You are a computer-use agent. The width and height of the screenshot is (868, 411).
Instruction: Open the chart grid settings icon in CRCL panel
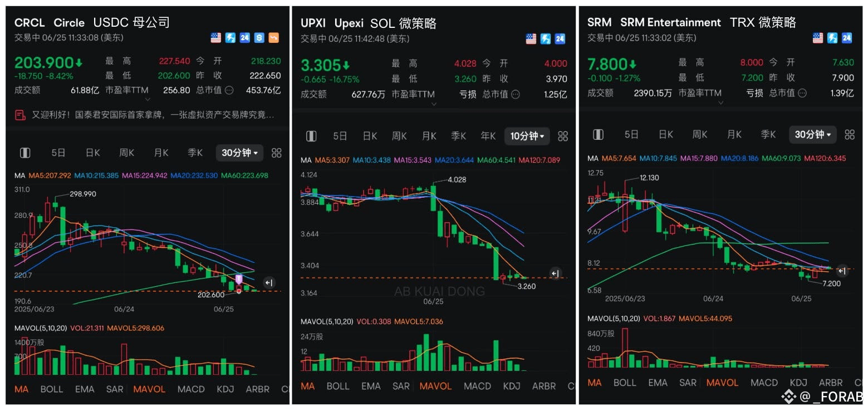[277, 153]
